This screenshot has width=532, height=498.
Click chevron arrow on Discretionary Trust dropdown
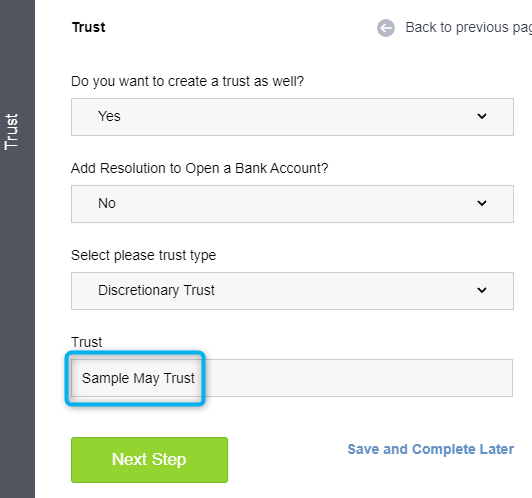(482, 290)
